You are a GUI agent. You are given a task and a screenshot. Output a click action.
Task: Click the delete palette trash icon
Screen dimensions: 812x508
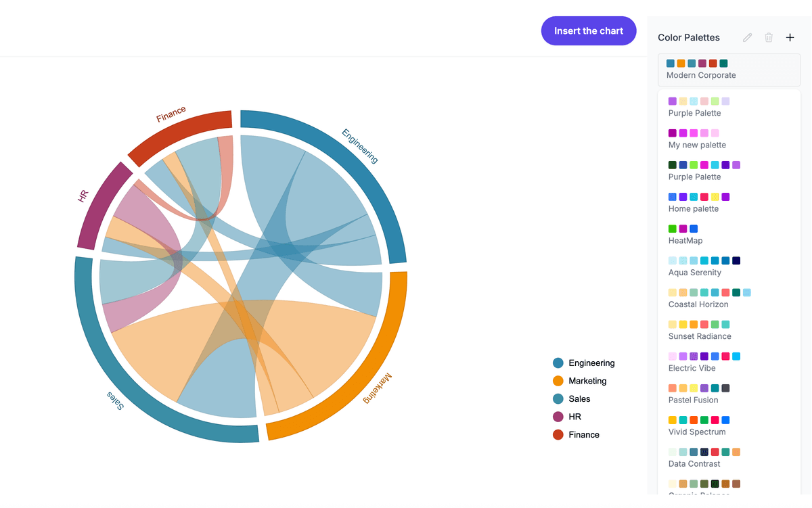click(x=769, y=38)
